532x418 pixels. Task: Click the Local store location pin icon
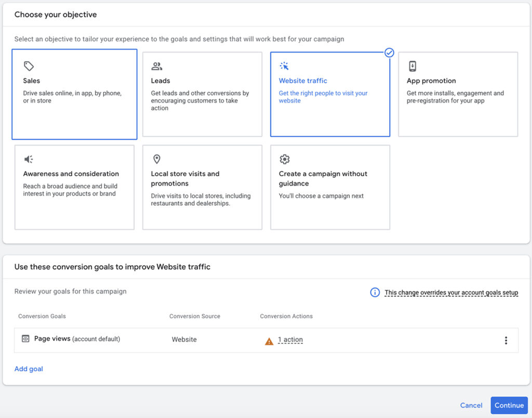tap(156, 159)
